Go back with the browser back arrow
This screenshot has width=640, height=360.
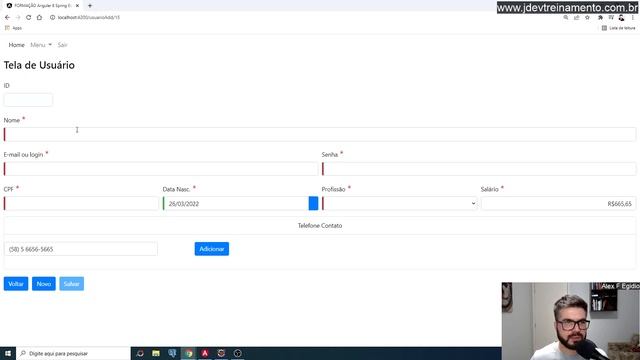coord(7,18)
